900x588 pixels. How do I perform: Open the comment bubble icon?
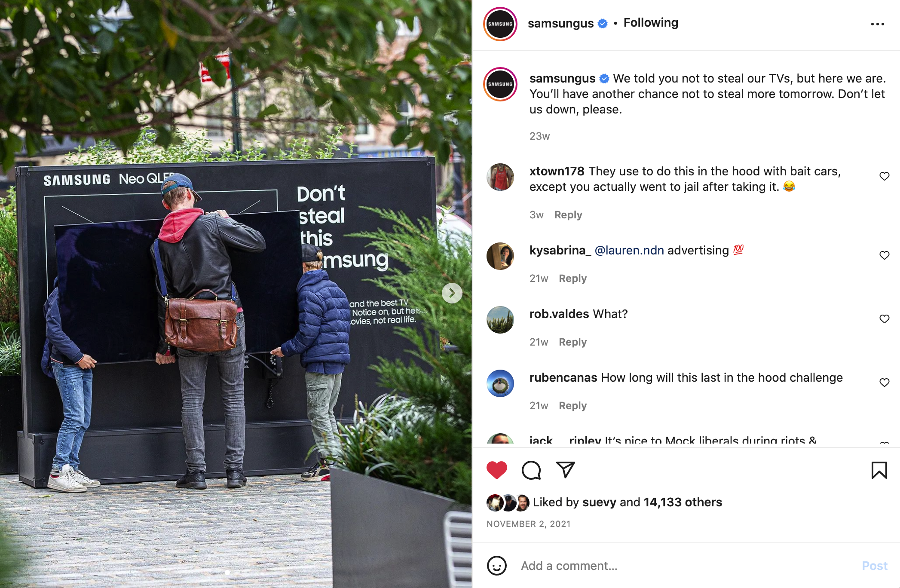[531, 470]
